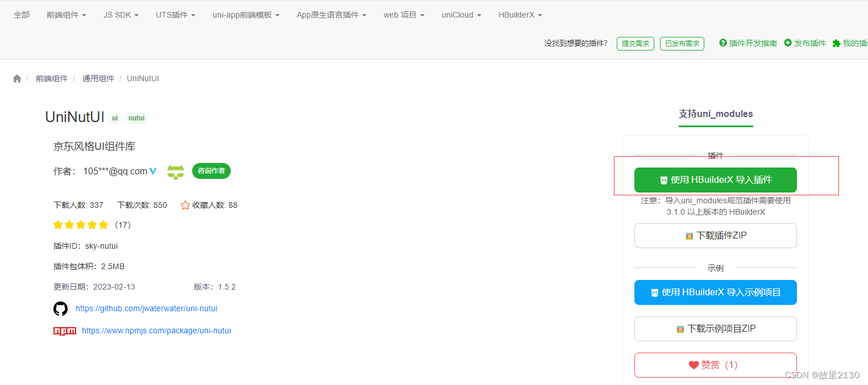868x385 pixels.
Task: Open the 插件开发指南 link
Action: tap(753, 43)
